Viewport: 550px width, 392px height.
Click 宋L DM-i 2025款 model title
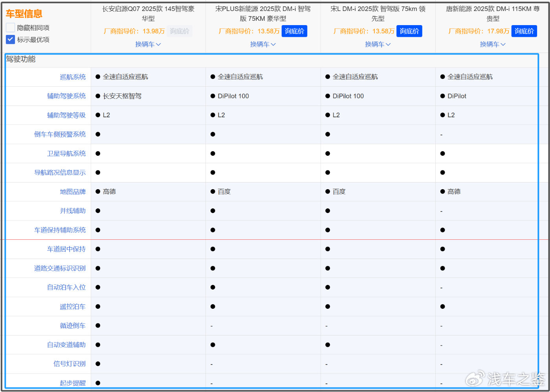pyautogui.click(x=378, y=13)
